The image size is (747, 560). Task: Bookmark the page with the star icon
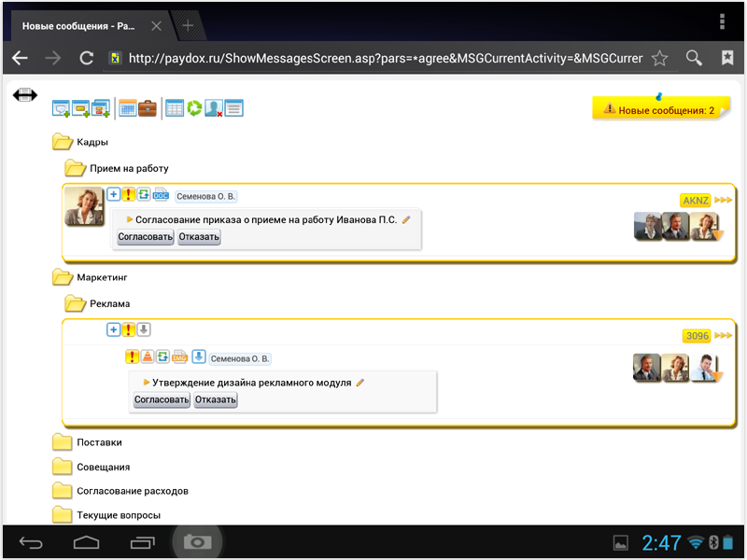tap(659, 58)
